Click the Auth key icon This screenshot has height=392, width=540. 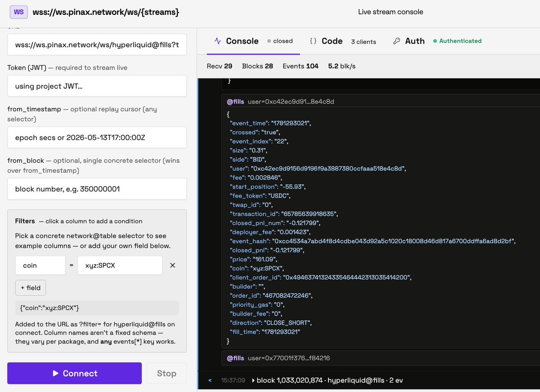pyautogui.click(x=396, y=41)
